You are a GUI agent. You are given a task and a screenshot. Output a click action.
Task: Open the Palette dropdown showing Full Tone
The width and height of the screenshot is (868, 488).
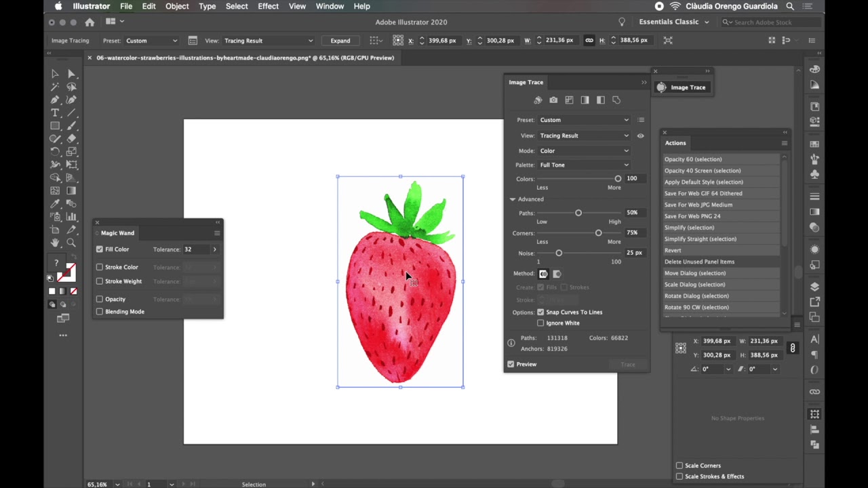pyautogui.click(x=584, y=165)
